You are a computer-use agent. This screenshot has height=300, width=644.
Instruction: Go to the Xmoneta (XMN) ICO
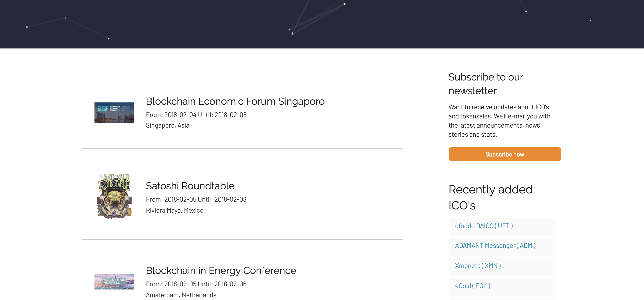coord(477,266)
